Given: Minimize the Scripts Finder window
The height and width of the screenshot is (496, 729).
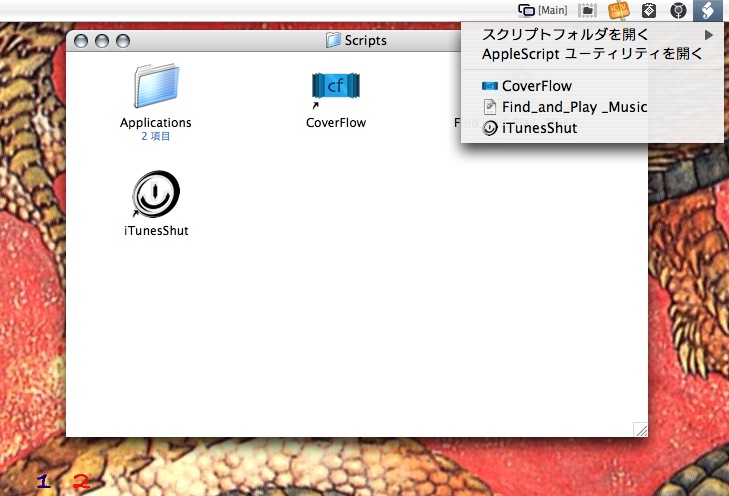Looking at the screenshot, I should coord(102,41).
